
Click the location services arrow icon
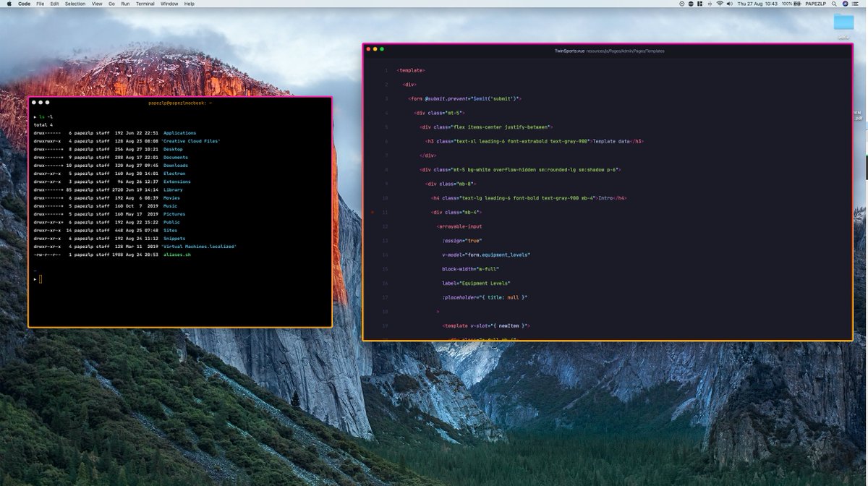click(x=710, y=4)
